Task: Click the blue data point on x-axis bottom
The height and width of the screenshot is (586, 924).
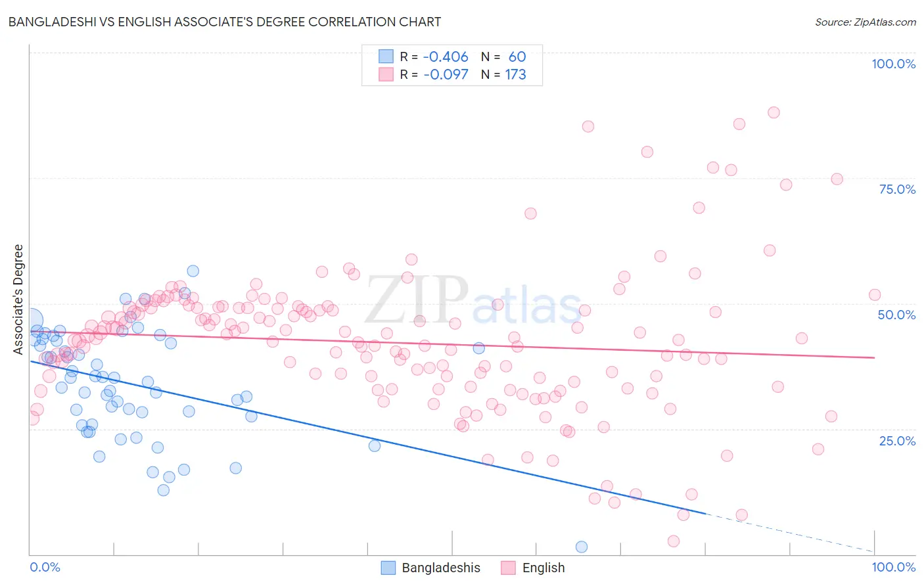Action: coord(582,547)
